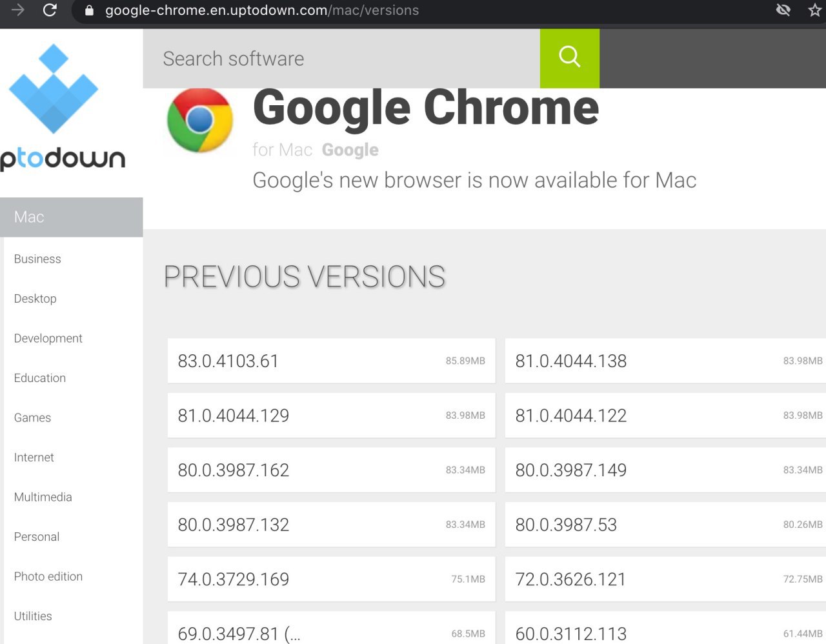Image resolution: width=826 pixels, height=644 pixels.
Task: Download version 72.0.3626.121
Action: pyautogui.click(x=665, y=579)
